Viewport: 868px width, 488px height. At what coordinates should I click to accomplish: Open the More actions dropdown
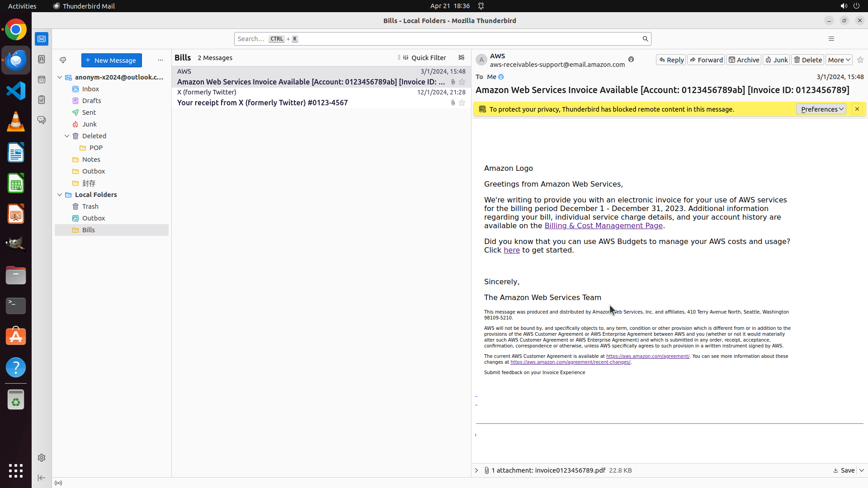[x=839, y=60]
